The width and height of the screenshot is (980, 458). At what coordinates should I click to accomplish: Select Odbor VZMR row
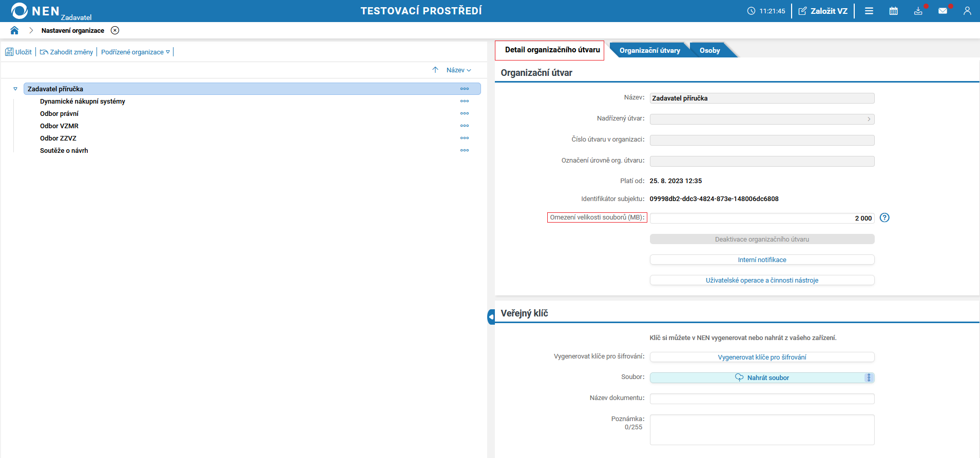[60, 126]
